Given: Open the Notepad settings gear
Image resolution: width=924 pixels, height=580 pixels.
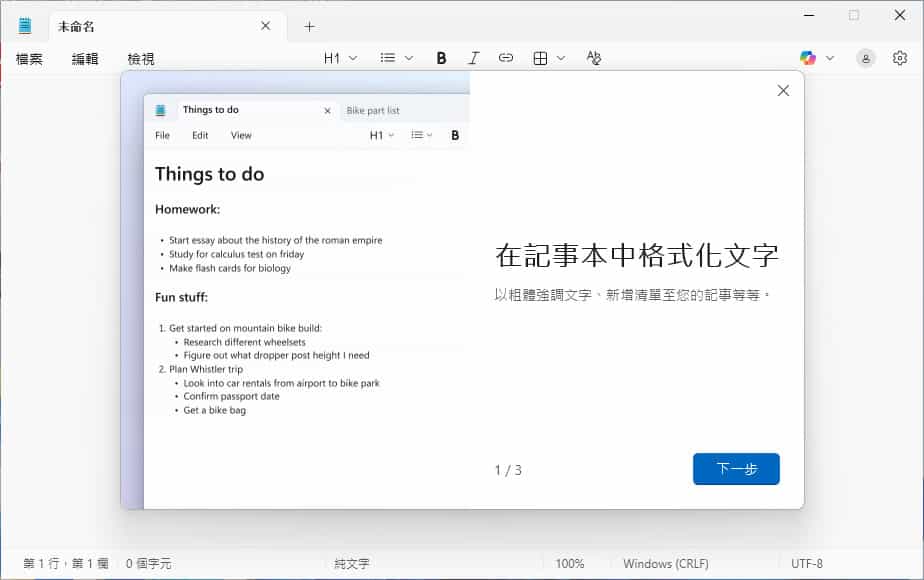Looking at the screenshot, I should [901, 58].
